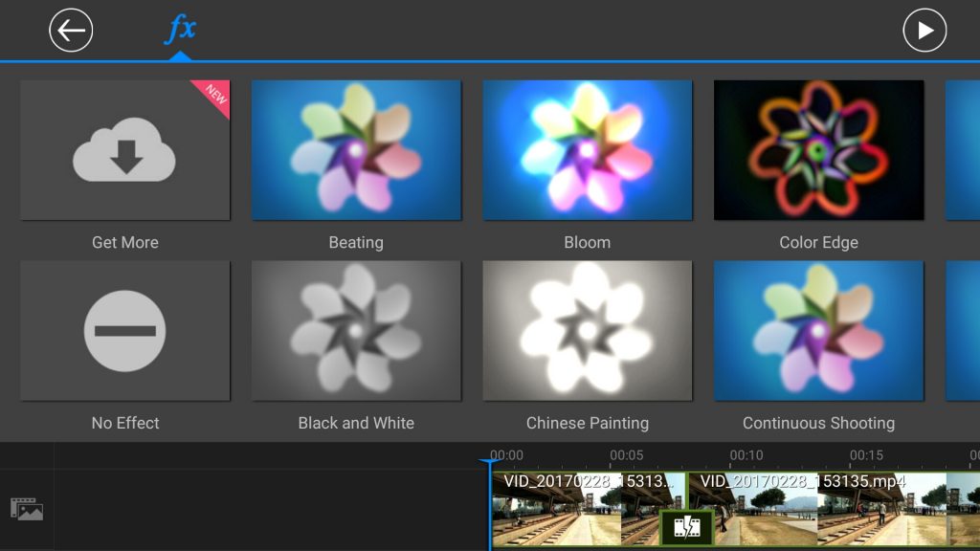
Task: Play the video preview
Action: point(924,30)
